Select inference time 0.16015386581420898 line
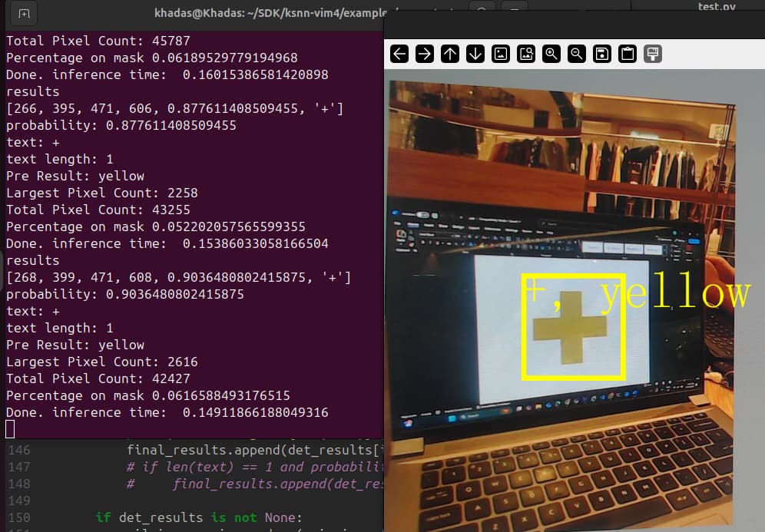 [167, 74]
